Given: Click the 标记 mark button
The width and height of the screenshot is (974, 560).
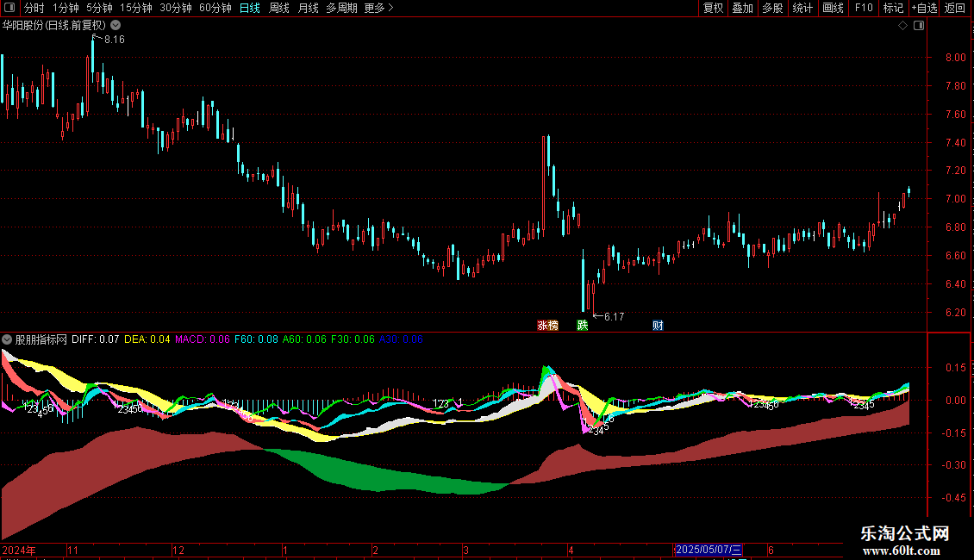Looking at the screenshot, I should [x=893, y=8].
